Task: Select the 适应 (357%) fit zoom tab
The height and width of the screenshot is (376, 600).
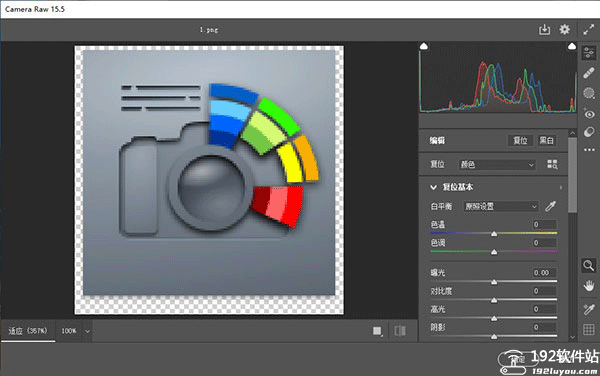Action: pos(28,331)
